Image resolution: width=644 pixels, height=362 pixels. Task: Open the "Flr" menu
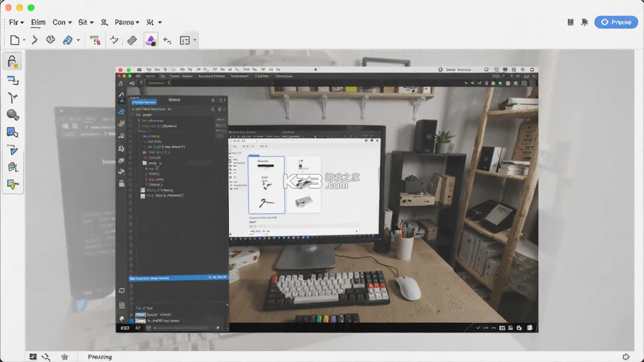pos(16,22)
